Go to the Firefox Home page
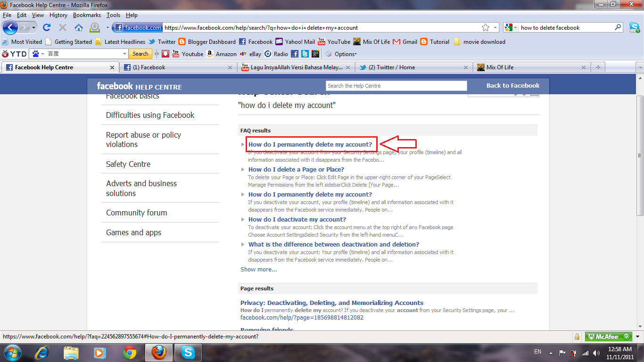The image size is (644, 362). [x=78, y=27]
